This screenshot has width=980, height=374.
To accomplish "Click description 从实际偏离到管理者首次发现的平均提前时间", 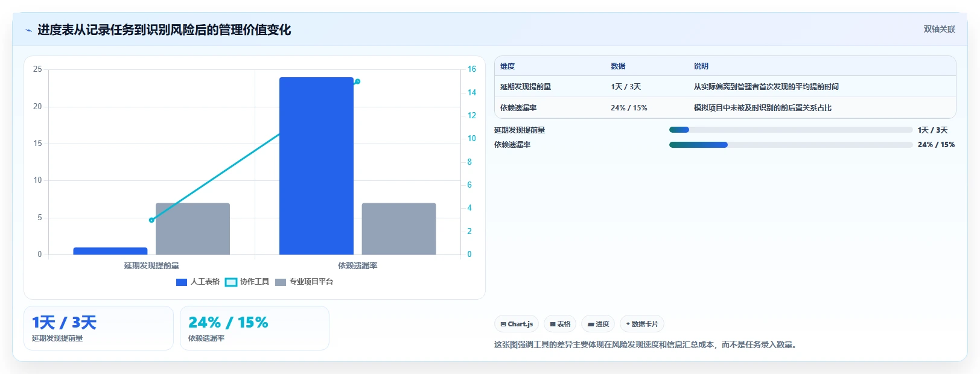I will [x=766, y=87].
